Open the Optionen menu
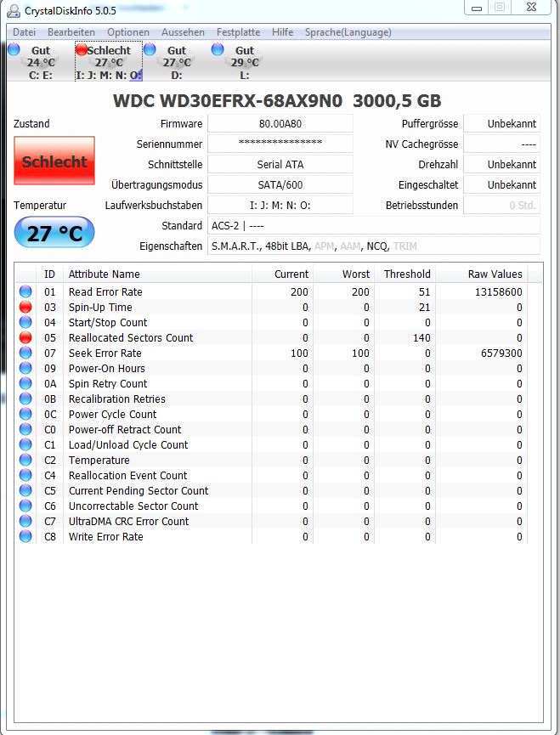Image resolution: width=560 pixels, height=735 pixels. pos(128,32)
